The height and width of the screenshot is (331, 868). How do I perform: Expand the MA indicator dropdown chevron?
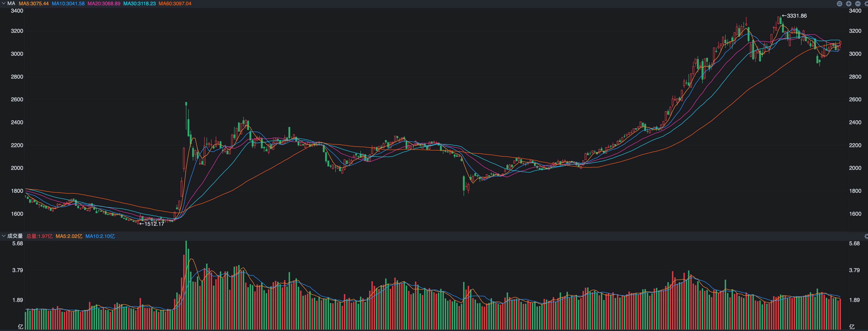[3, 3]
